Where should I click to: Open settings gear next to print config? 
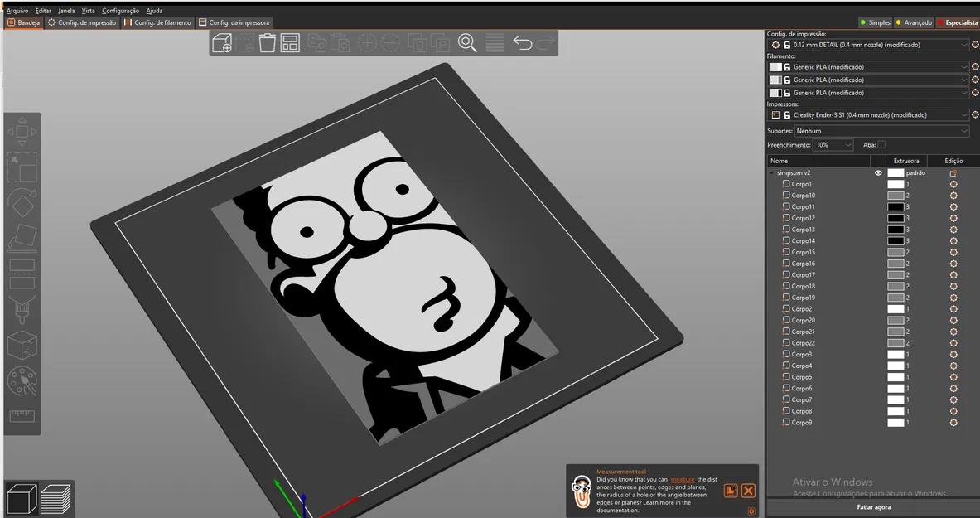[974, 45]
